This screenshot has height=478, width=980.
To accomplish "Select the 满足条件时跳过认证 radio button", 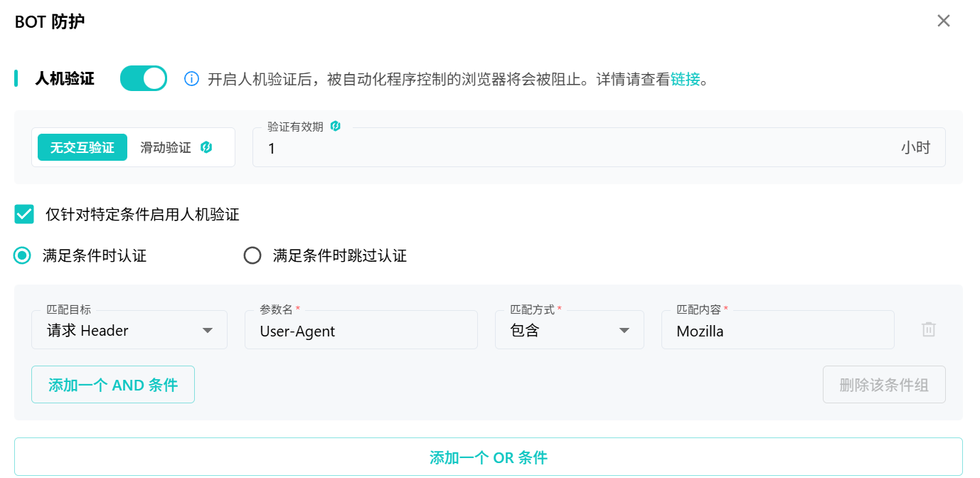I will pos(253,255).
